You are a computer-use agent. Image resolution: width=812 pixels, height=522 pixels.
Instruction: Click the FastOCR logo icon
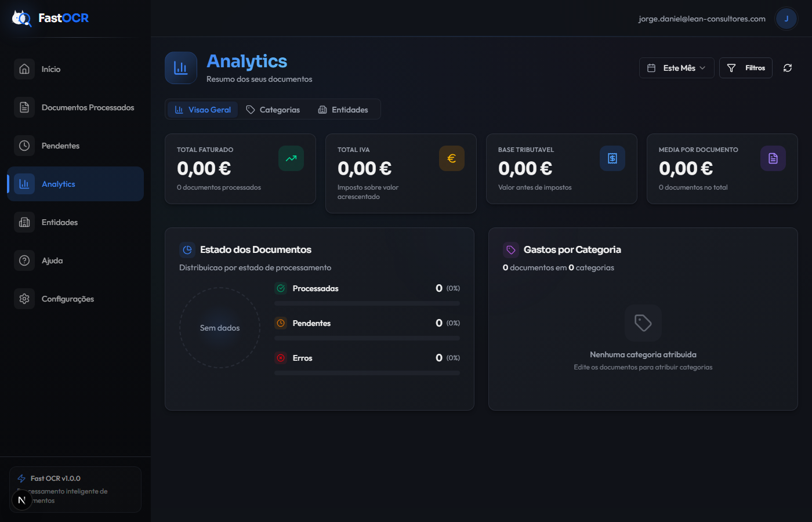(x=21, y=18)
